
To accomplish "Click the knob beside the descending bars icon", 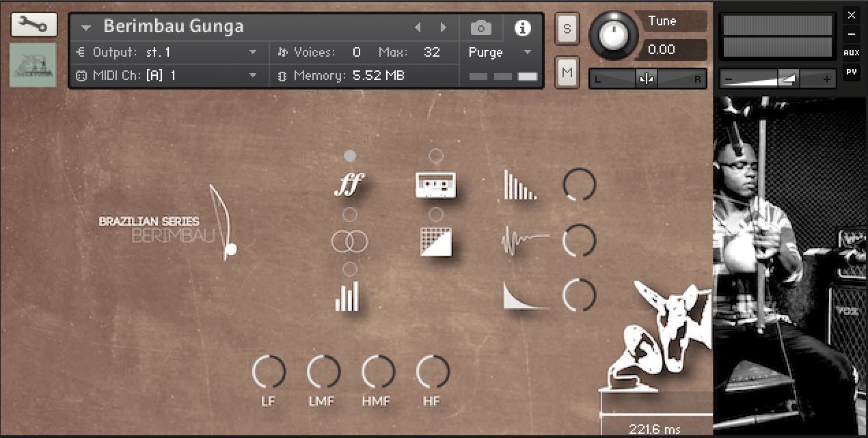I will pos(580,184).
